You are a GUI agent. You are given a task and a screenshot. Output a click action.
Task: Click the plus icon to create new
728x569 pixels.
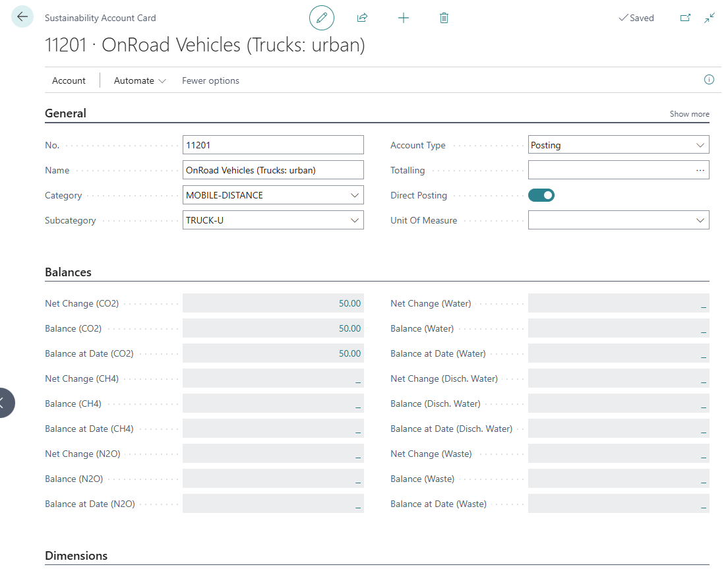pyautogui.click(x=404, y=18)
